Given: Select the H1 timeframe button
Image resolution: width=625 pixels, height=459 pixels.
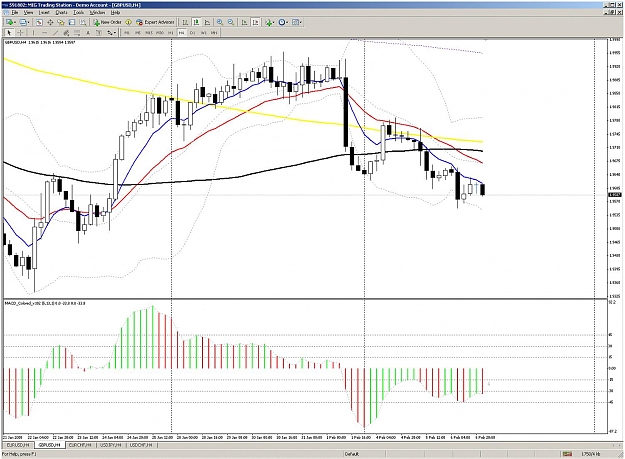Looking at the screenshot, I should (x=171, y=33).
